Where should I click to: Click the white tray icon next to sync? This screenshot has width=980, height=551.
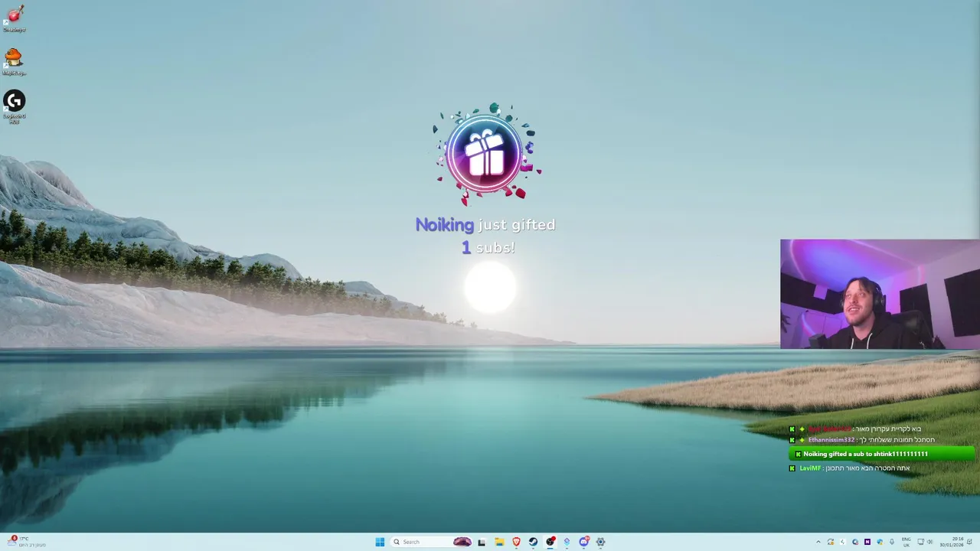(x=843, y=542)
